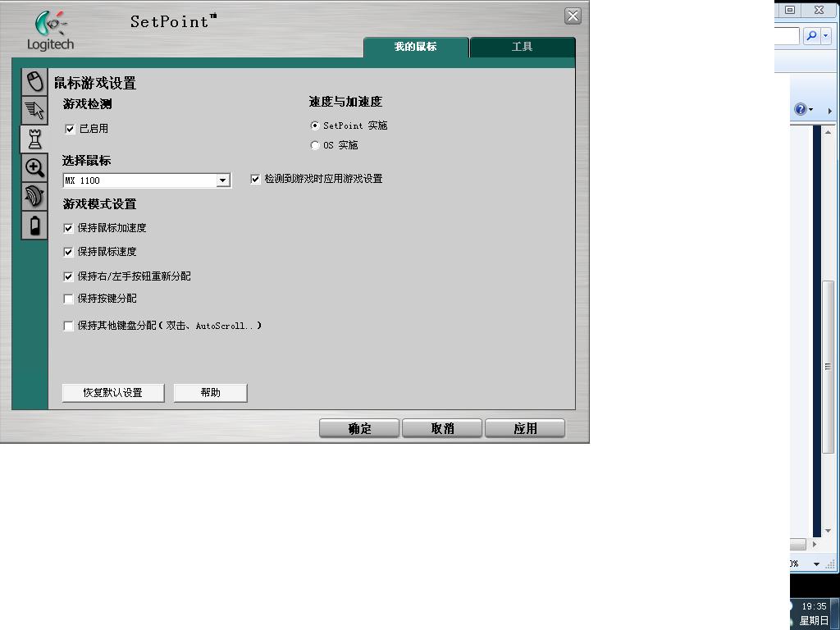Open pointer movement settings via cursor icon

tap(34, 110)
